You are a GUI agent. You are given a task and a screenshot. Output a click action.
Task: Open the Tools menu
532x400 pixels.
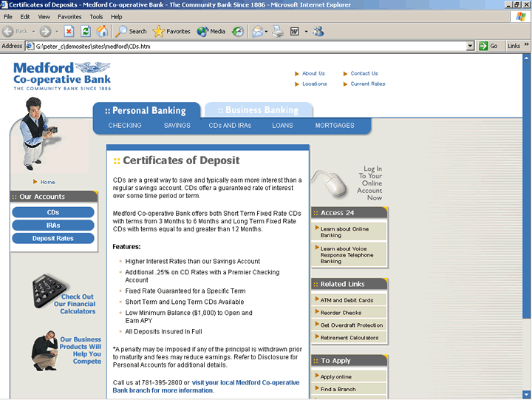click(96, 17)
